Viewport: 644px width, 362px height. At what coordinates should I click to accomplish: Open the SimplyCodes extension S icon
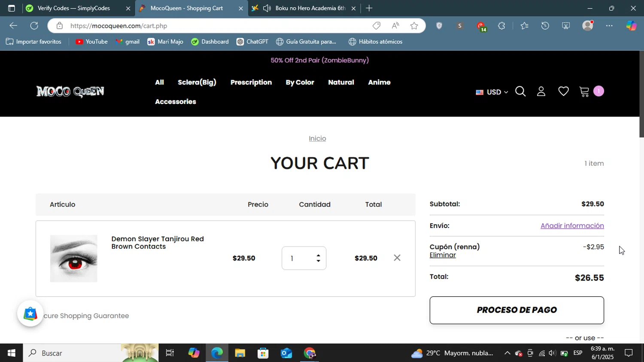point(460,26)
